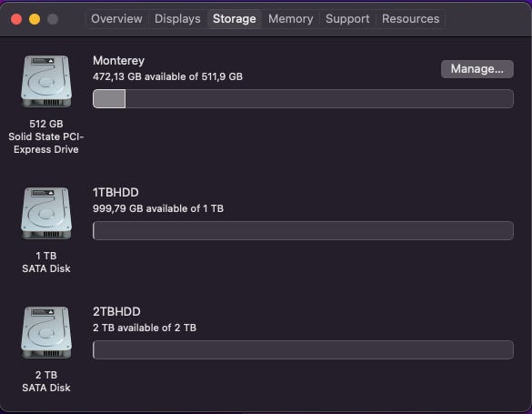
Task: Go to the Memory tab
Action: click(291, 19)
